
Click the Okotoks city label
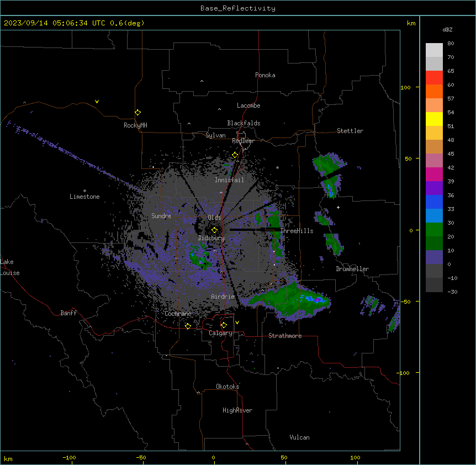coord(228,387)
